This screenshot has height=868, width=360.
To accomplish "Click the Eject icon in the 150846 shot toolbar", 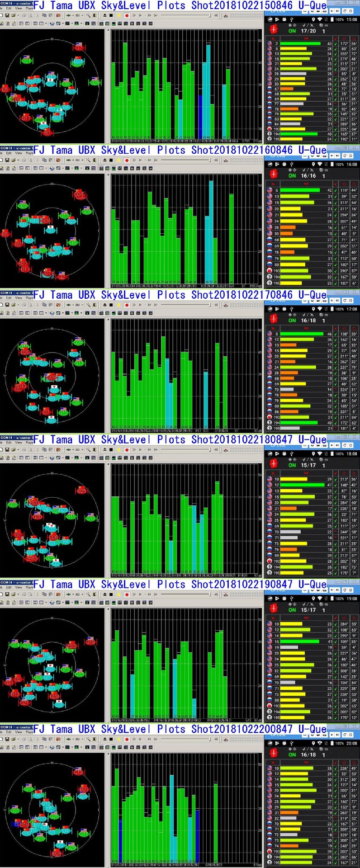I will [104, 15].
